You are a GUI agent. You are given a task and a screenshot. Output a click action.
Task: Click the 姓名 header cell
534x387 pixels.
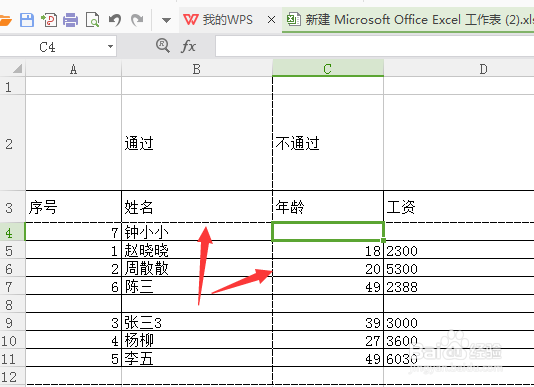pos(197,206)
